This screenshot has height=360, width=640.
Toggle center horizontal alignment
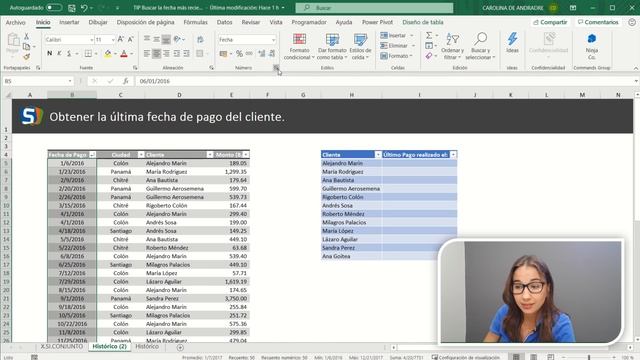coord(156,53)
